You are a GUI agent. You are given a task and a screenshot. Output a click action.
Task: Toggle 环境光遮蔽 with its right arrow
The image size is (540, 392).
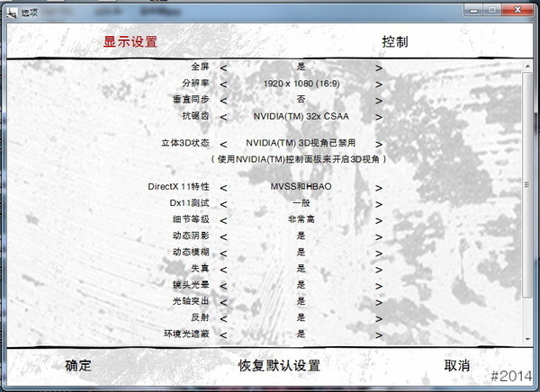pos(379,335)
